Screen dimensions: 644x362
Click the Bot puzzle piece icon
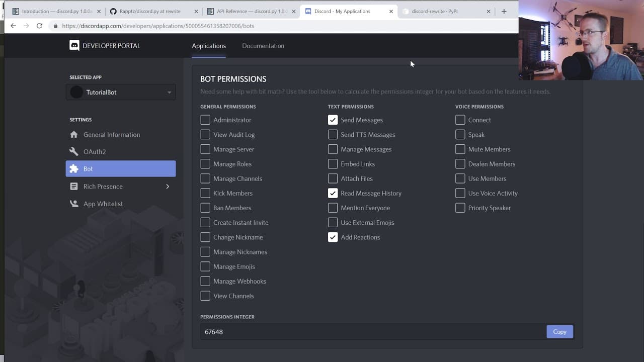click(x=74, y=169)
